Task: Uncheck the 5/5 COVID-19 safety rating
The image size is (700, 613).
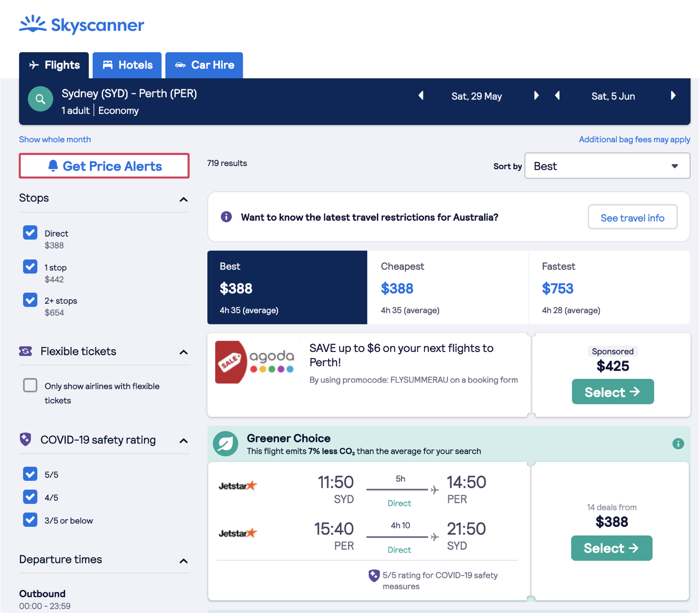Action: [30, 474]
